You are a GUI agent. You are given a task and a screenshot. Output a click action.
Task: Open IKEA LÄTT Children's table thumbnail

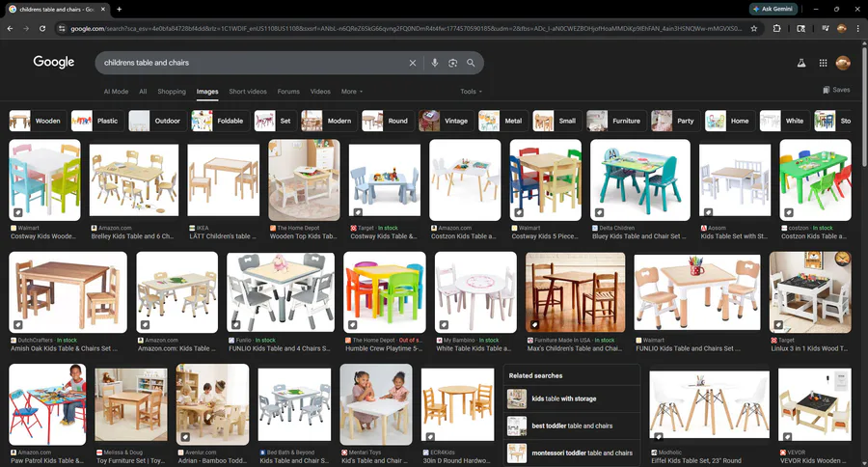pos(224,180)
